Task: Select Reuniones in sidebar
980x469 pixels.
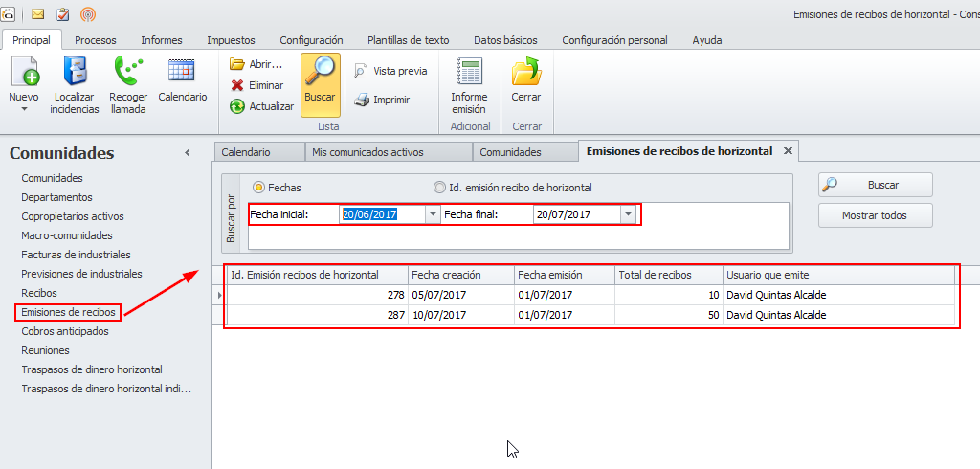Action: [x=45, y=351]
